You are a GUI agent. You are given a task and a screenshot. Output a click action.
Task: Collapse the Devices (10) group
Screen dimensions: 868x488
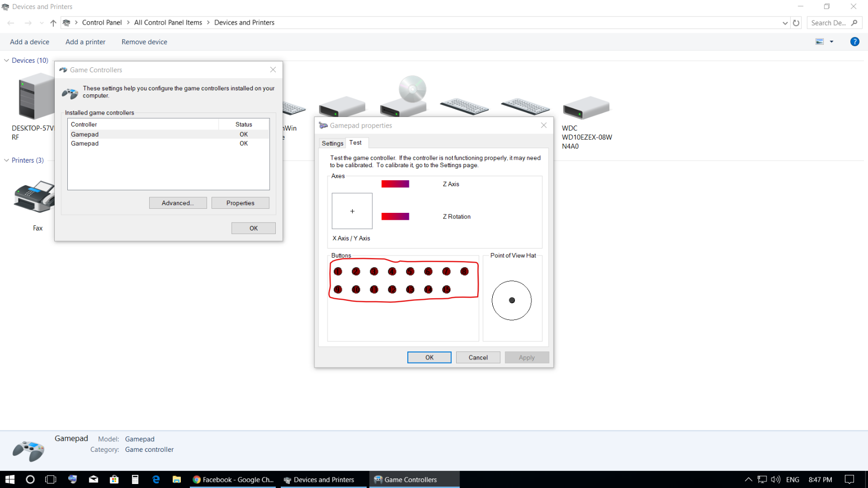click(7, 60)
